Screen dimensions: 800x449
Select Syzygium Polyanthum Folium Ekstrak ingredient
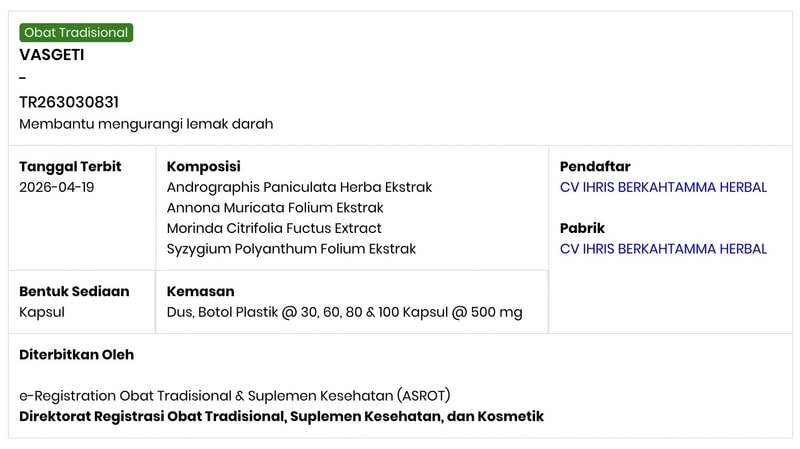tap(291, 250)
